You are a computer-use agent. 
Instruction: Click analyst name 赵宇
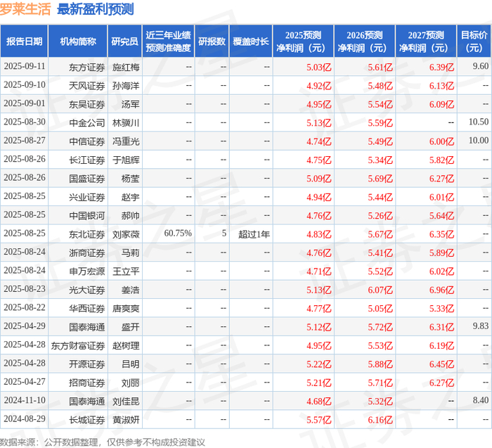point(130,197)
